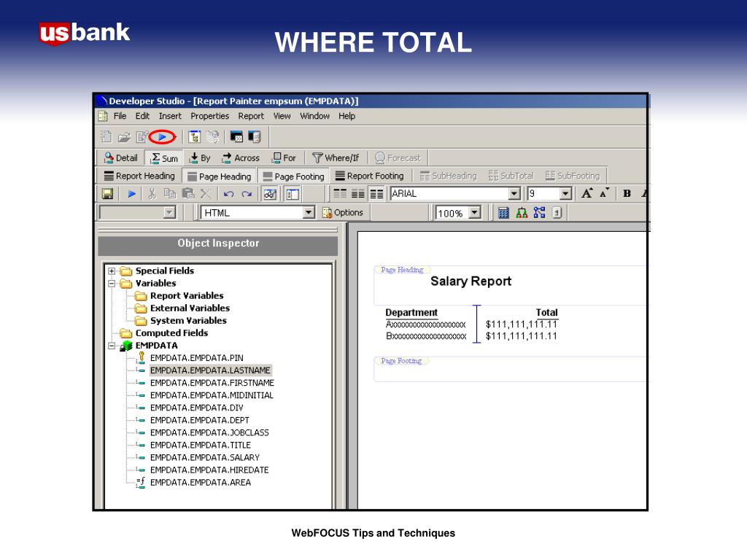Select the second column layout icon
This screenshot has height=560, width=747.
click(357, 194)
